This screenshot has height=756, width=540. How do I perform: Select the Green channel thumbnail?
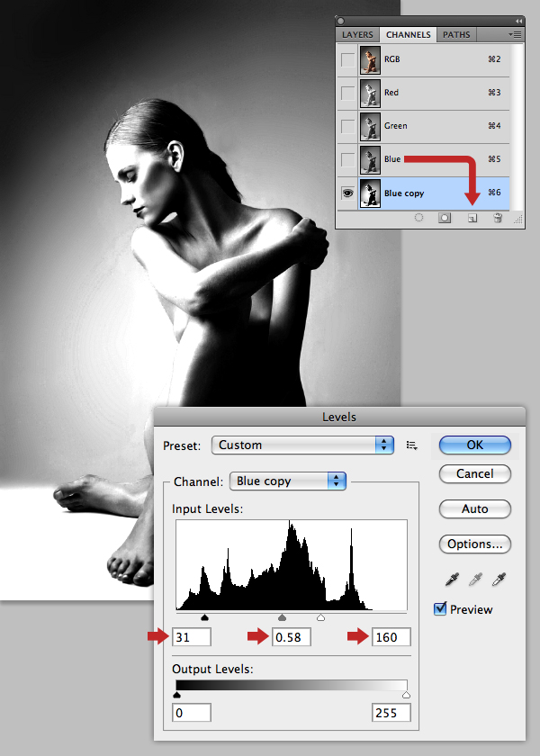(x=370, y=126)
